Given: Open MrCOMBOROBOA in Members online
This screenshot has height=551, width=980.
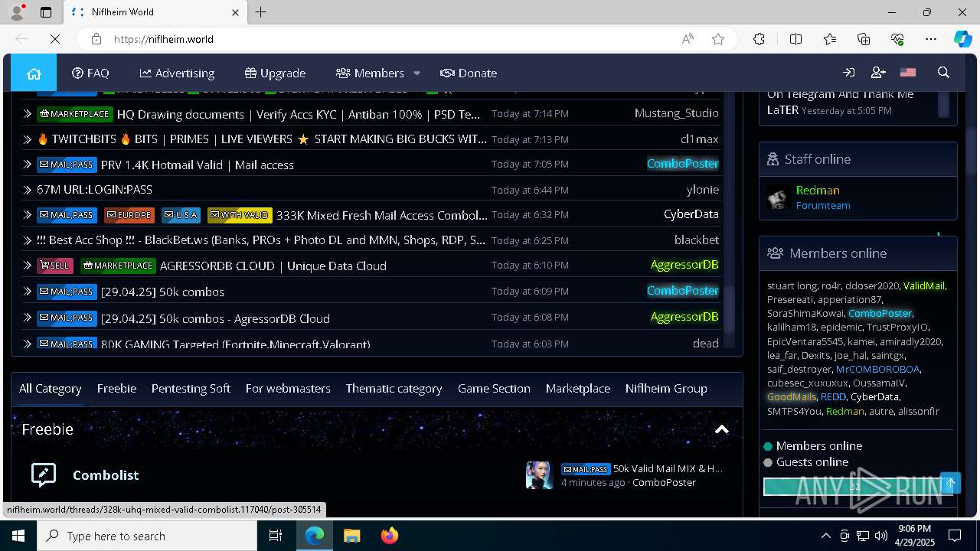Looking at the screenshot, I should [877, 369].
